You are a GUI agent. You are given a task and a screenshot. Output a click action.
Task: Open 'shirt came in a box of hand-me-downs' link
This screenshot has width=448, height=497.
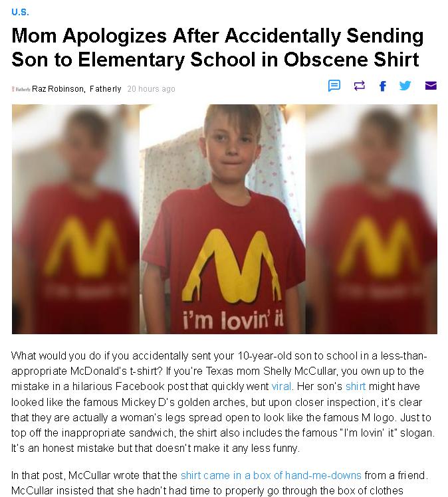point(271,476)
